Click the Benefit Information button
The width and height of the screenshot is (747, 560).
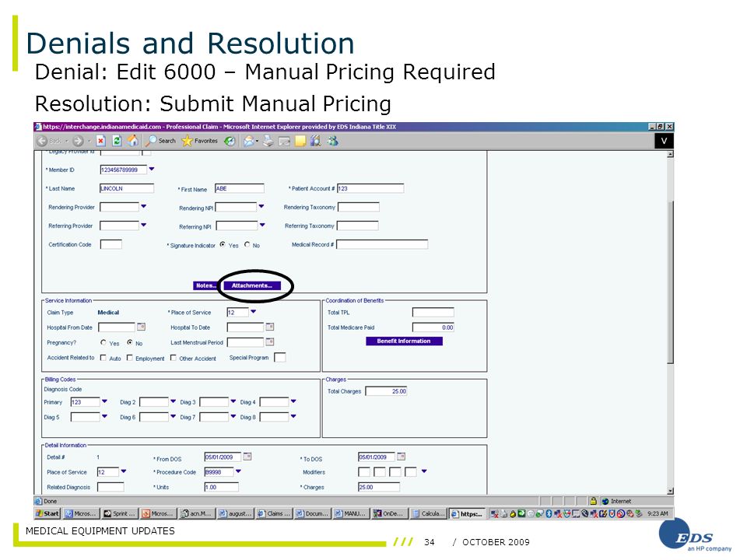[x=404, y=341]
